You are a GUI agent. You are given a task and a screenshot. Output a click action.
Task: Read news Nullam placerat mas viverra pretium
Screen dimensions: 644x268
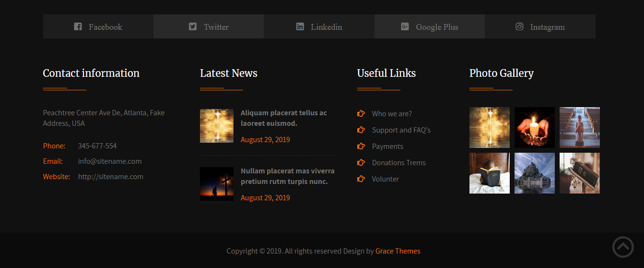pos(288,176)
